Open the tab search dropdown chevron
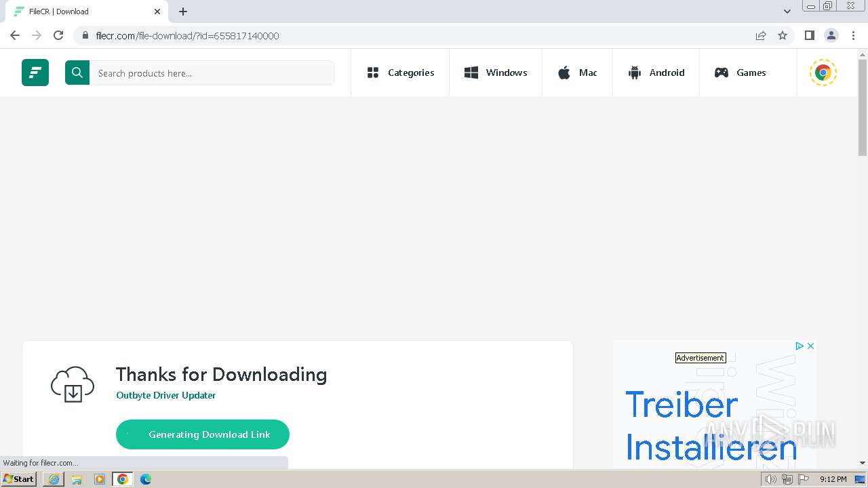The image size is (868, 488). coord(787,12)
